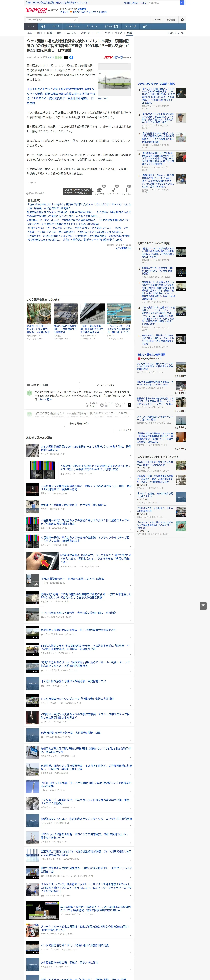Open 購入履歴 in header
Viewport: 210px width, 980px height.
click(171, 20)
